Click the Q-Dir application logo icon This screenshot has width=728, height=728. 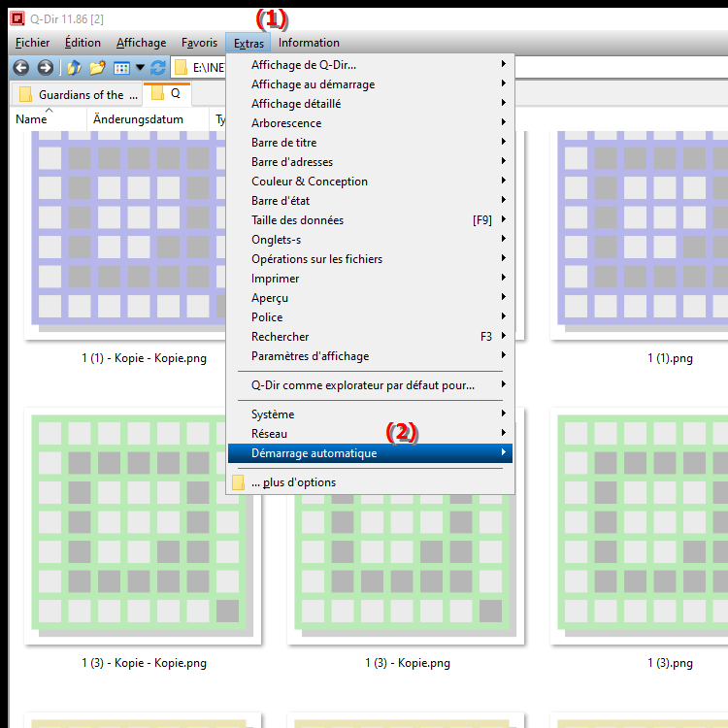[17, 18]
